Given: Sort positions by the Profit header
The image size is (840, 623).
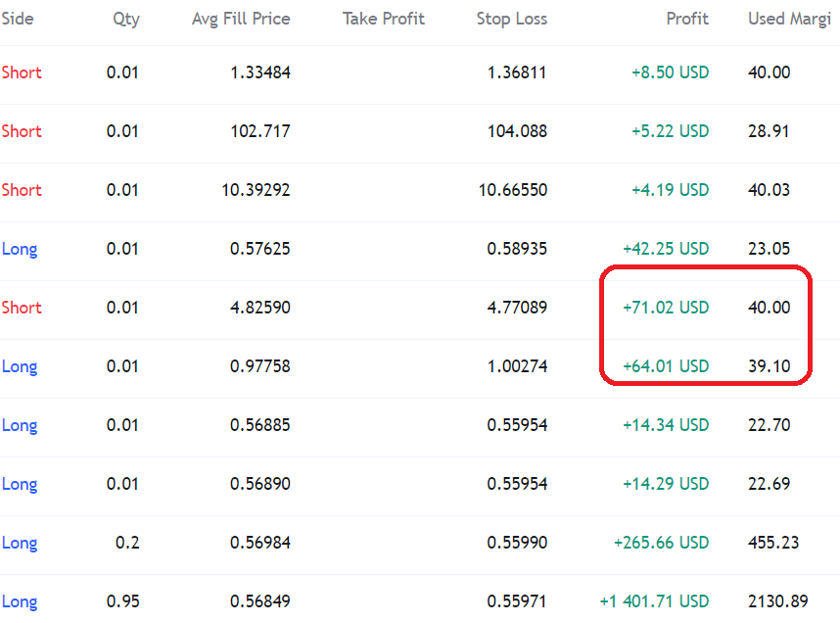Looking at the screenshot, I should 687,19.
